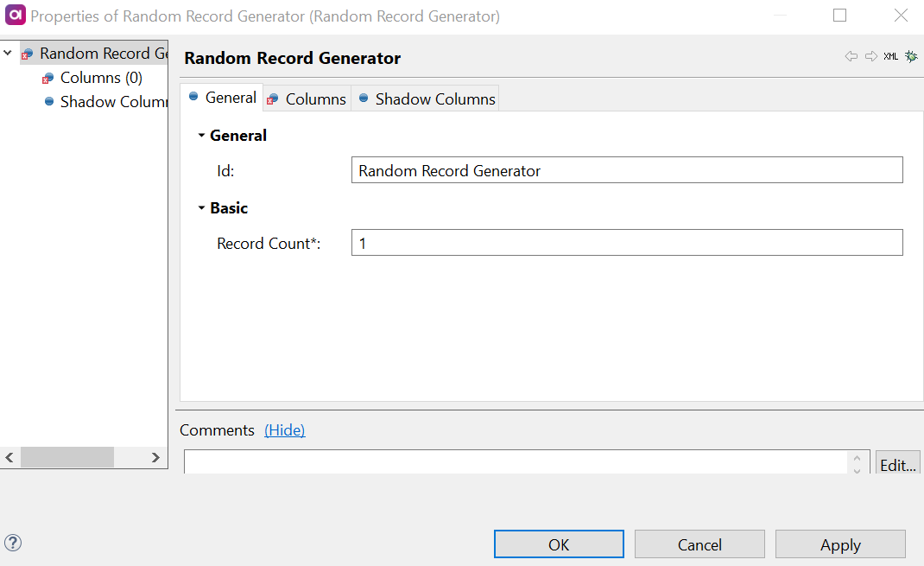924x566 pixels.
Task: Collapse the General section
Action: click(201, 135)
